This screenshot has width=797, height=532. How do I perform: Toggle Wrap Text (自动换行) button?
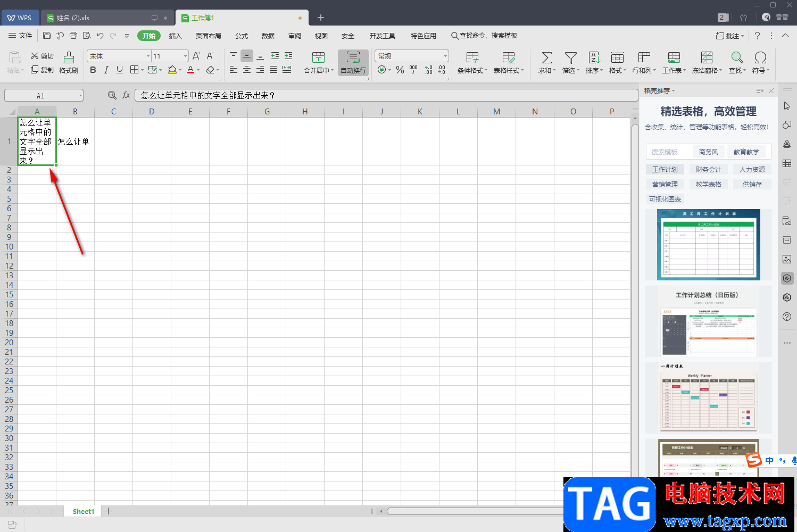click(x=353, y=63)
